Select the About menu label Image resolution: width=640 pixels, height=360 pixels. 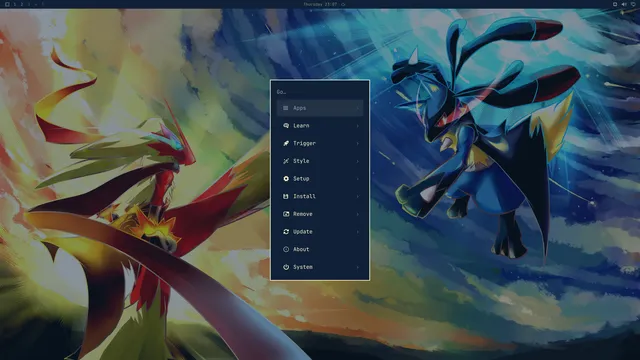[x=301, y=249]
